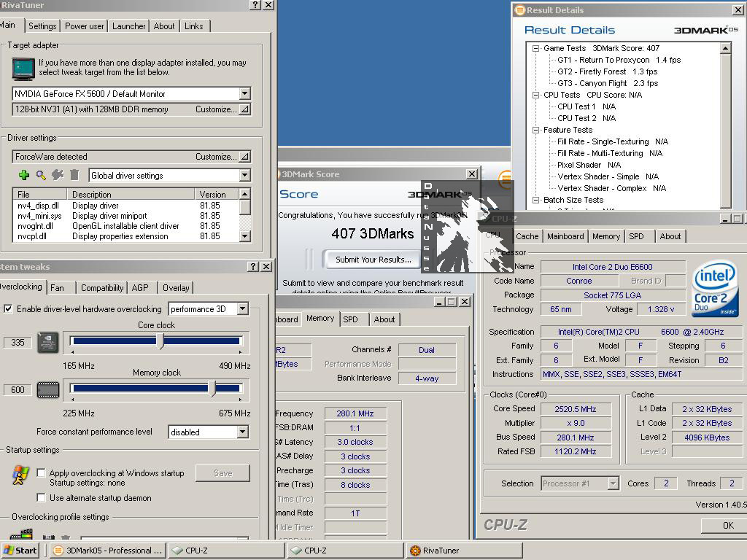Open the Compatibility tab
Image resolution: width=747 pixels, height=560 pixels.
point(102,287)
